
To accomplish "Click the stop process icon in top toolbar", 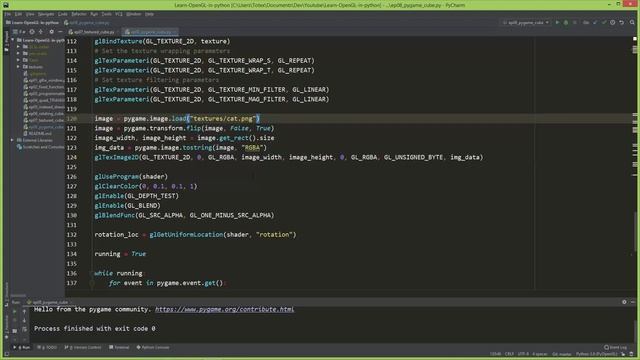I will click(x=575, y=22).
